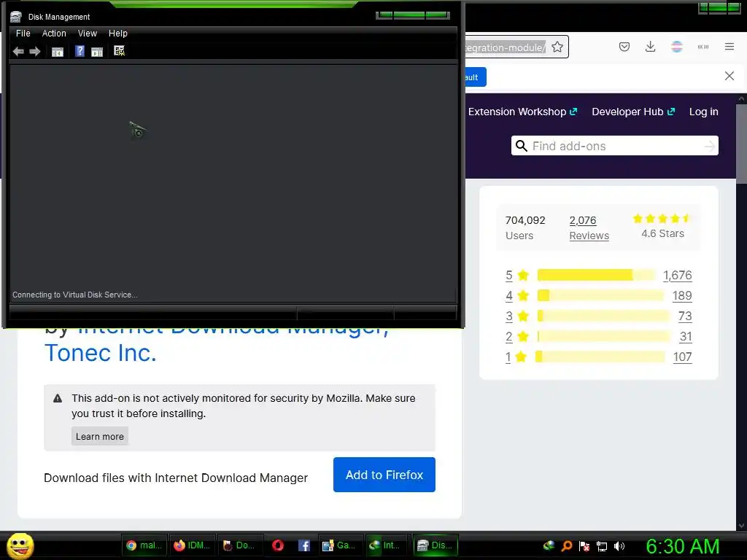This screenshot has height=560, width=747.
Task: Toggle Show/Hide Console Tree toolbar icon
Action: 58,52
